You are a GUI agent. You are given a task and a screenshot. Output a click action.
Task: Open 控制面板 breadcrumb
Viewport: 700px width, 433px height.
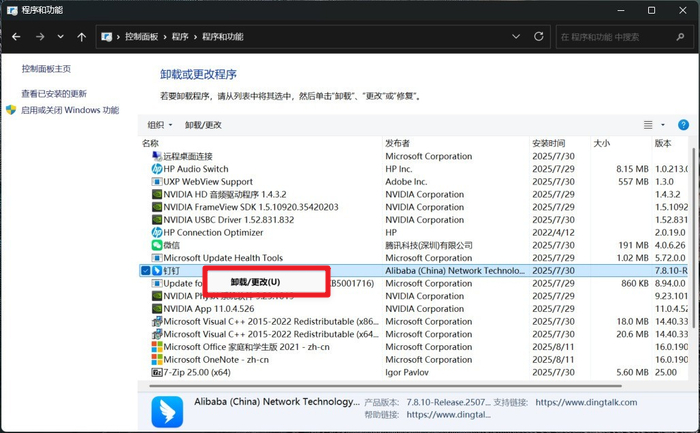pyautogui.click(x=141, y=37)
